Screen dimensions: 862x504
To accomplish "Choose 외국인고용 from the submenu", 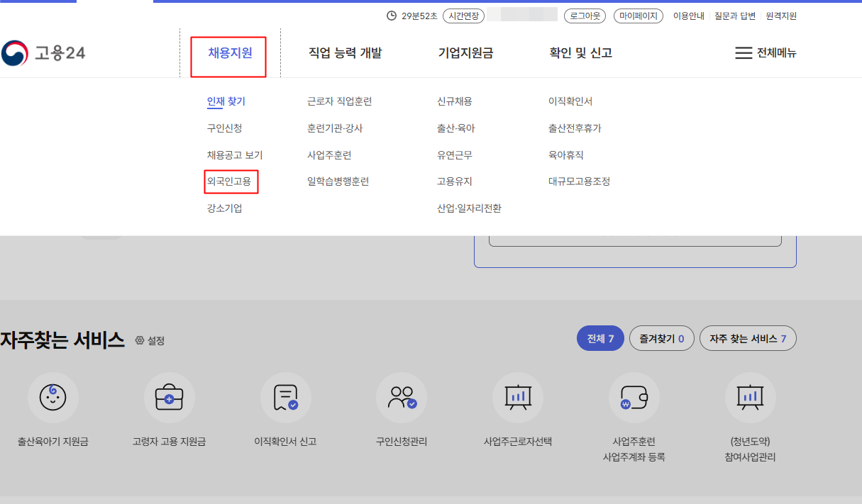I will (x=229, y=181).
